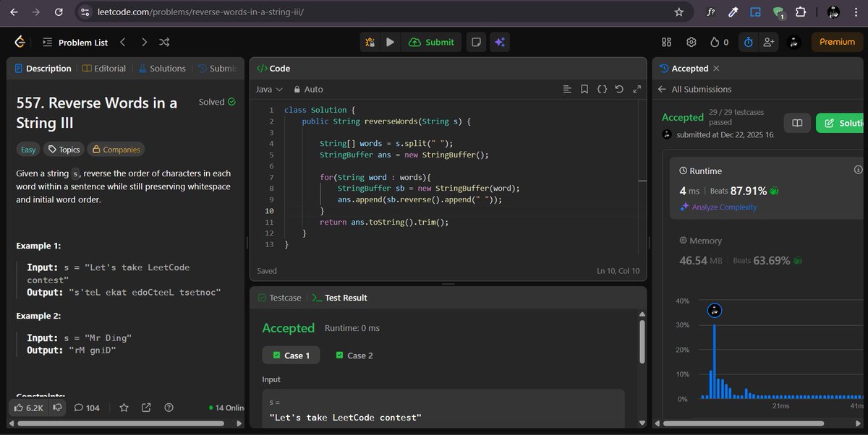Pick a random problem with shuffle icon

click(x=164, y=42)
